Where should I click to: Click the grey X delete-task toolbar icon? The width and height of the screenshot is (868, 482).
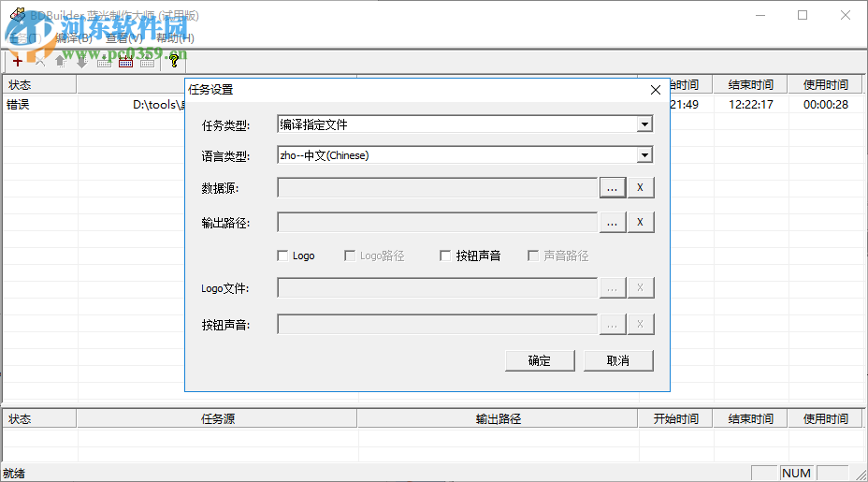[x=39, y=62]
